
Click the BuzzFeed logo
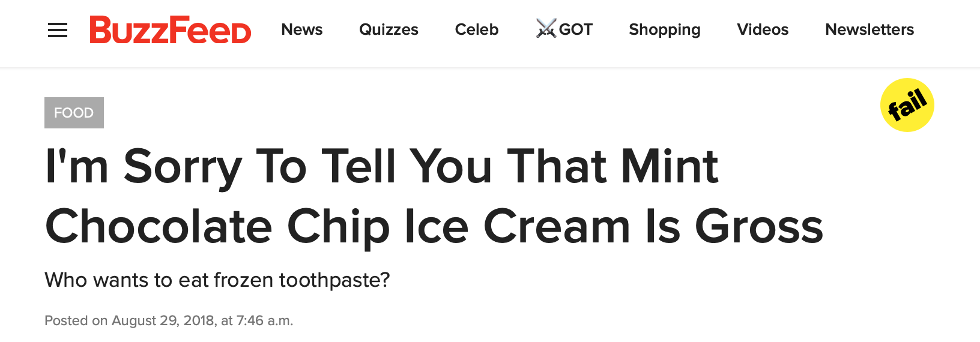point(170,30)
